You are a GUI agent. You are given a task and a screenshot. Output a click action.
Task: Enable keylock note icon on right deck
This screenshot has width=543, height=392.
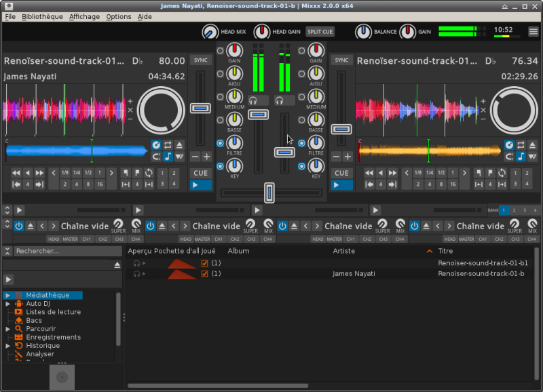[x=521, y=157]
